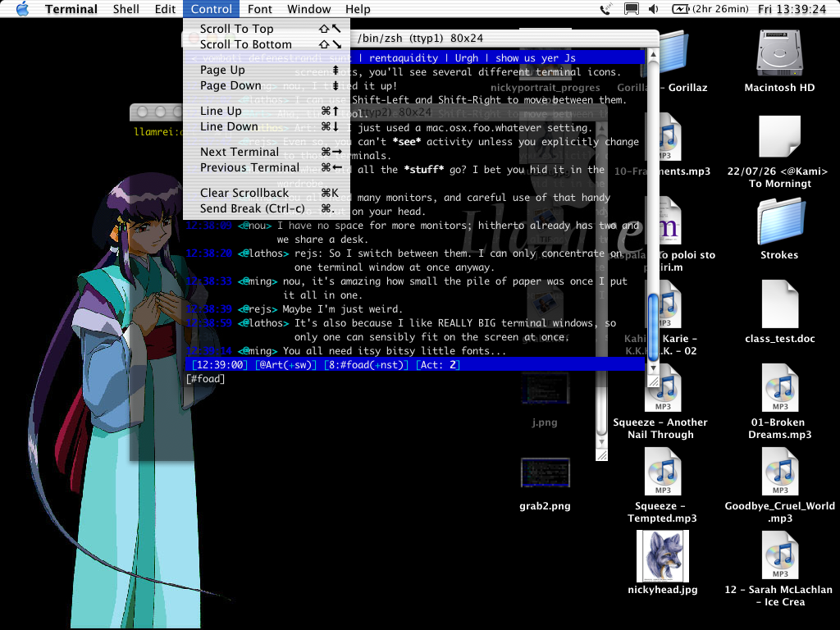This screenshot has height=630, width=840.
Task: Select the Gorillaz folder icon
Action: 674,53
